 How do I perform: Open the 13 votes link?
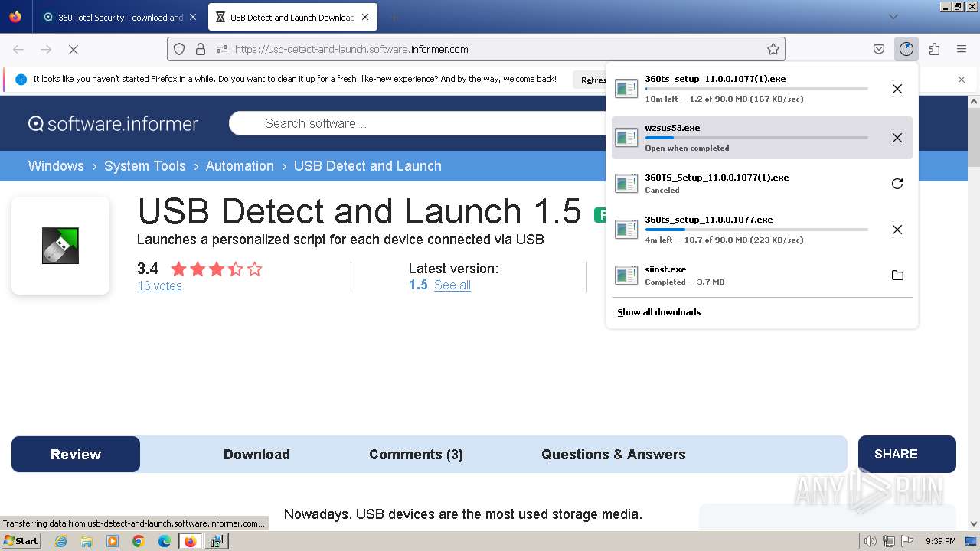(159, 286)
